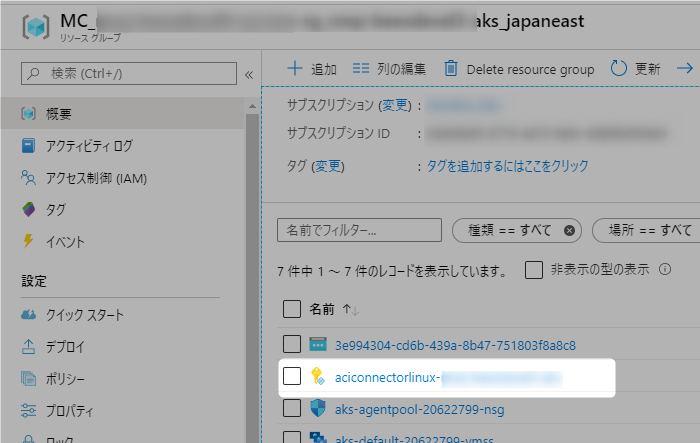Click the blurred subscription name link

464,106
